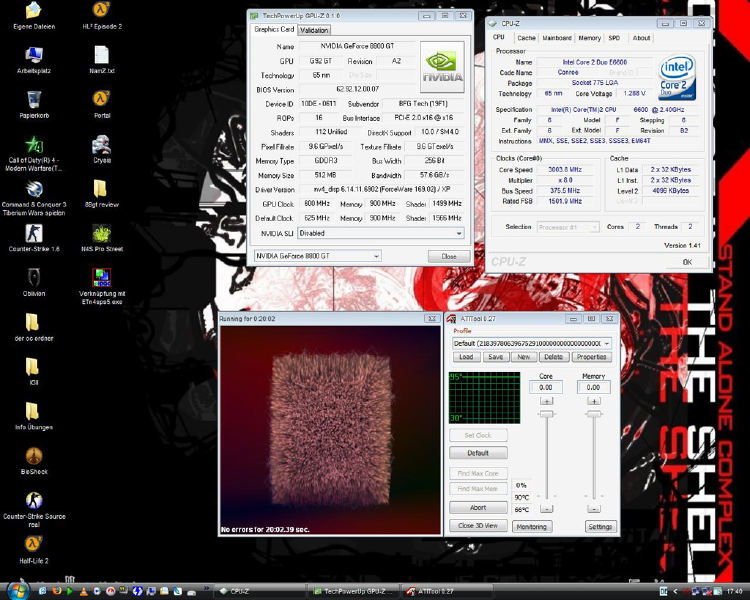750x600 pixels.
Task: Click Close button in GPU-Z
Action: pos(449,256)
